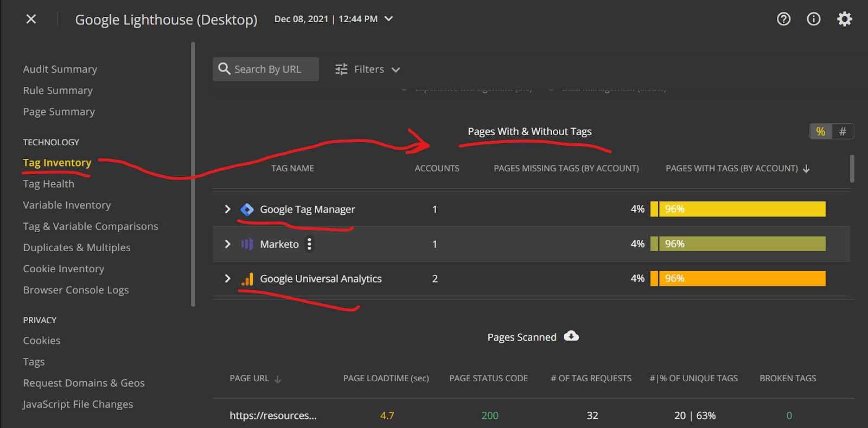The image size is (868, 428).
Task: Sort by # | % OF UNIQUE TAGS header
Action: (x=694, y=379)
